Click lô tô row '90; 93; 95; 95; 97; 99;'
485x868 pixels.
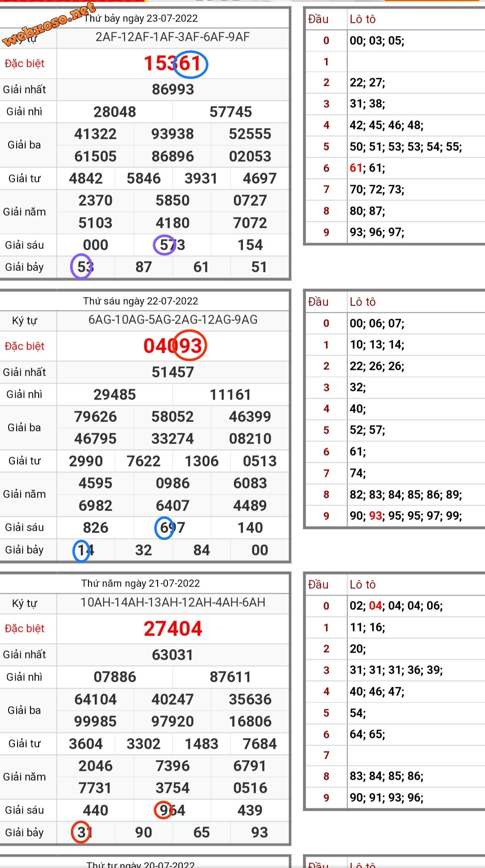(x=406, y=516)
